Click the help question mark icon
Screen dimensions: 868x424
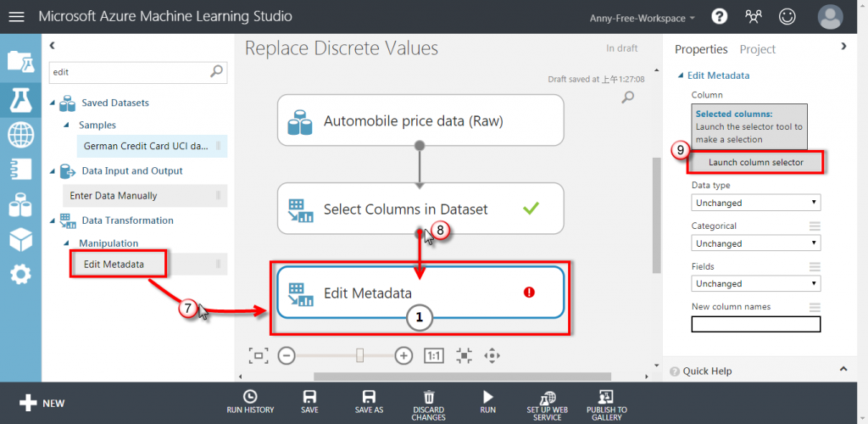(x=719, y=17)
